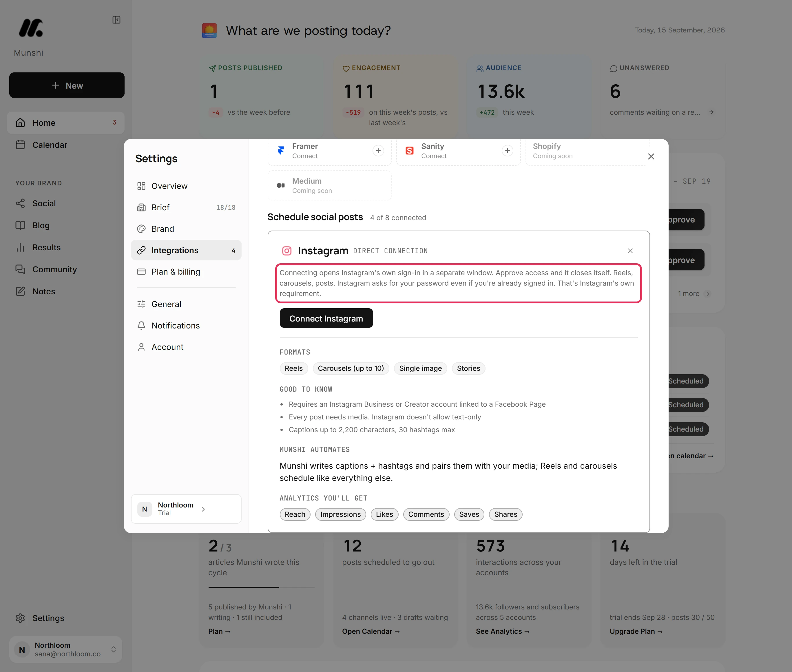Click the Overview grid icon in Settings
Viewport: 792px width, 672px height.
(x=141, y=186)
